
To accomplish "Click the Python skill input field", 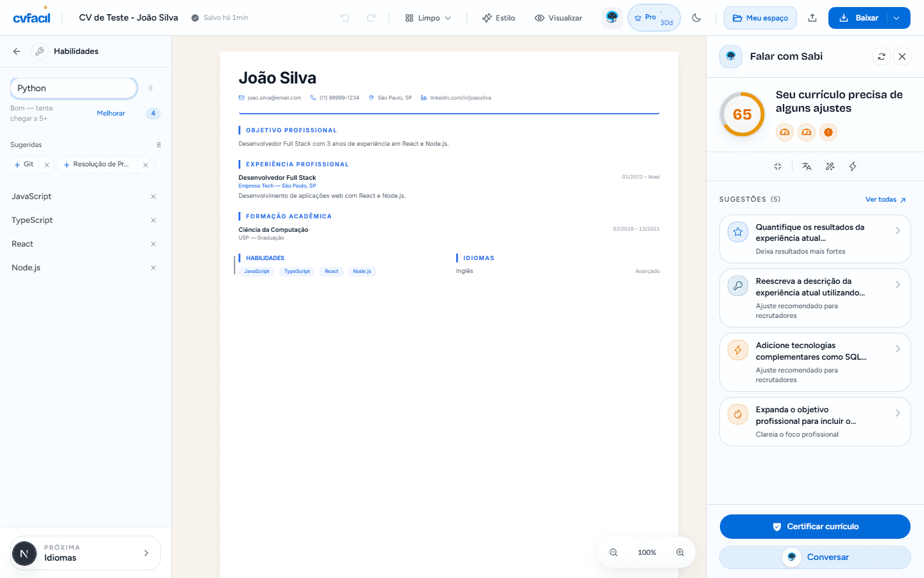I will [x=74, y=88].
